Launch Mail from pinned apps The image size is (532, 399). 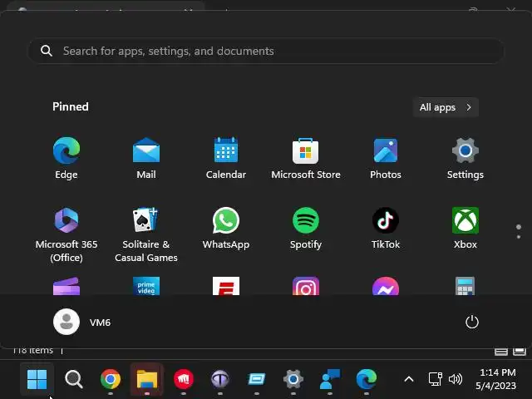click(x=146, y=158)
